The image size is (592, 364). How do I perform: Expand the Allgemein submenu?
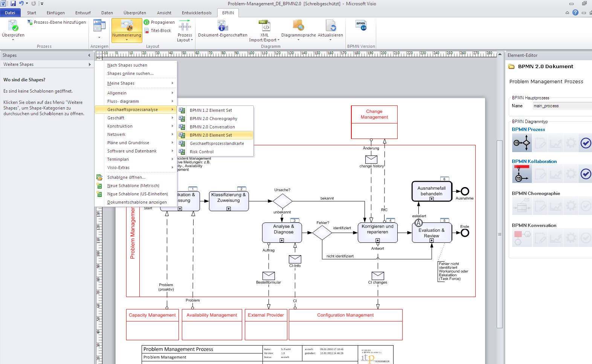[x=136, y=93]
